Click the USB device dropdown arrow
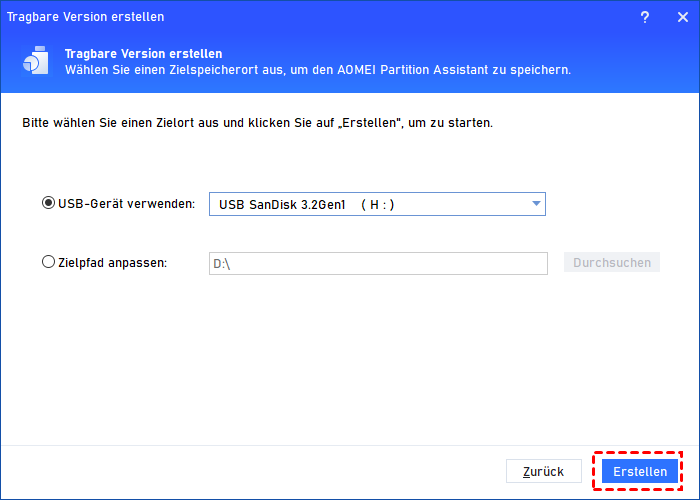The height and width of the screenshot is (500, 700). coord(537,204)
